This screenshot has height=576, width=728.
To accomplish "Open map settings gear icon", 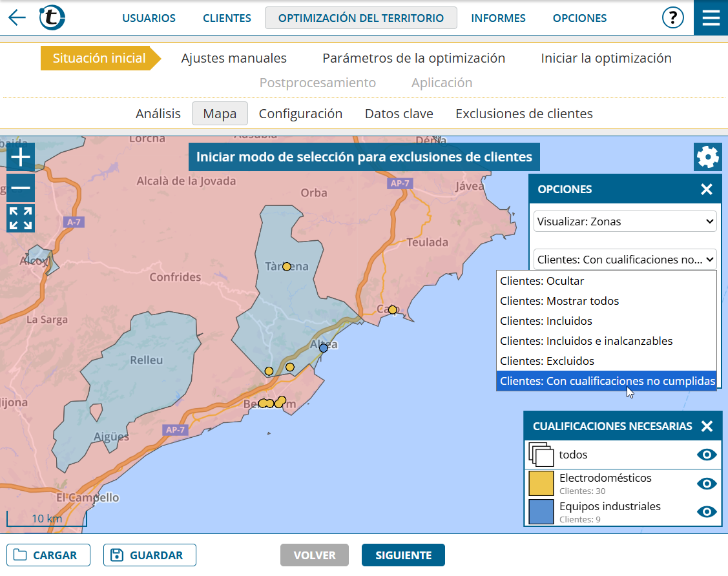I will click(x=707, y=157).
